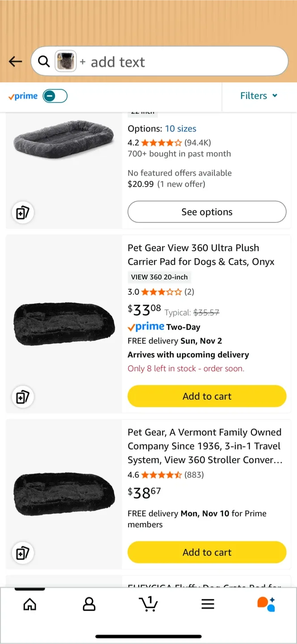Add the Onyx carrier pad to cart
This screenshot has width=297, height=644.
(207, 396)
